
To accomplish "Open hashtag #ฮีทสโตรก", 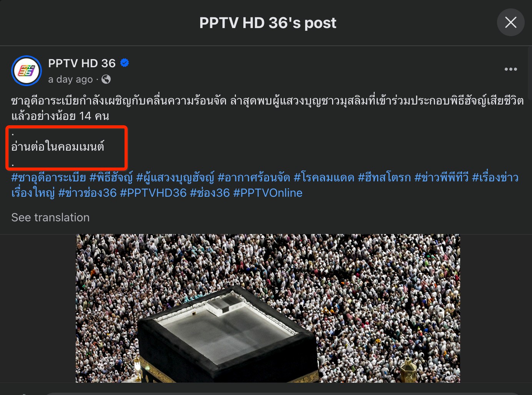I will [x=384, y=178].
